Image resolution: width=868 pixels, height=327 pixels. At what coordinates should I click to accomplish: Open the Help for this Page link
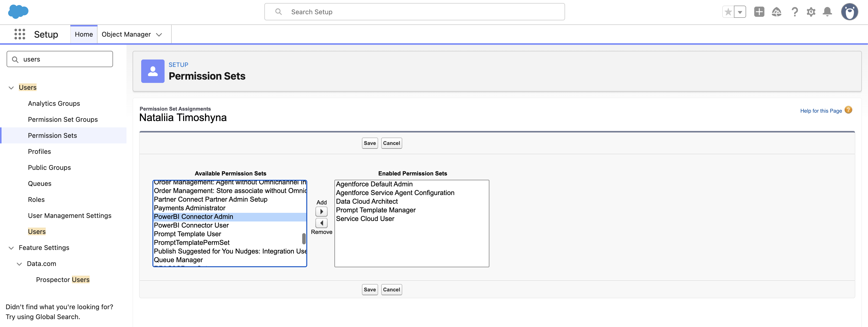(821, 111)
